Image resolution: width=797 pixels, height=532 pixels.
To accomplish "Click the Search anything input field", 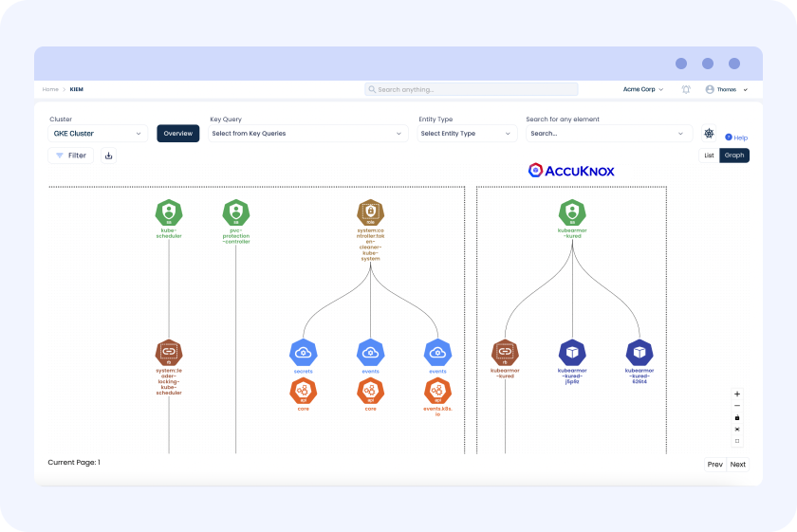I will point(472,89).
